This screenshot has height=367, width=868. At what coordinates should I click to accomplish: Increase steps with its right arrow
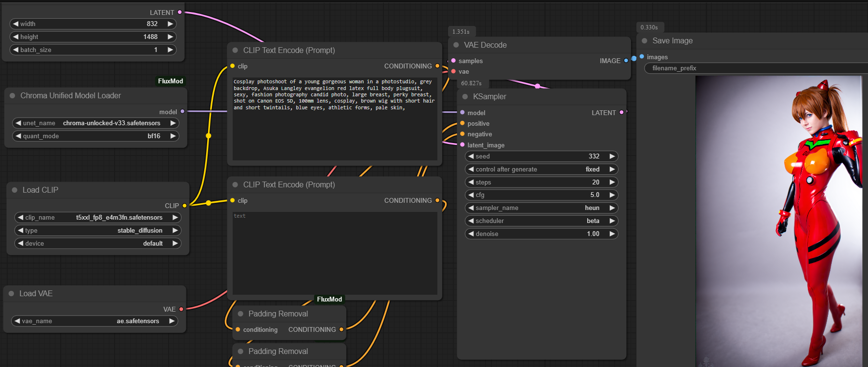pos(612,183)
